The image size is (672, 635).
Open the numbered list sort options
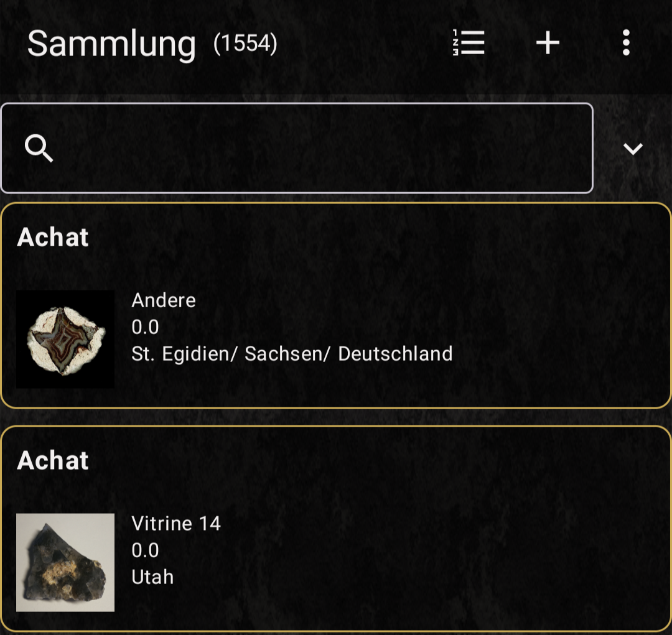(x=469, y=43)
